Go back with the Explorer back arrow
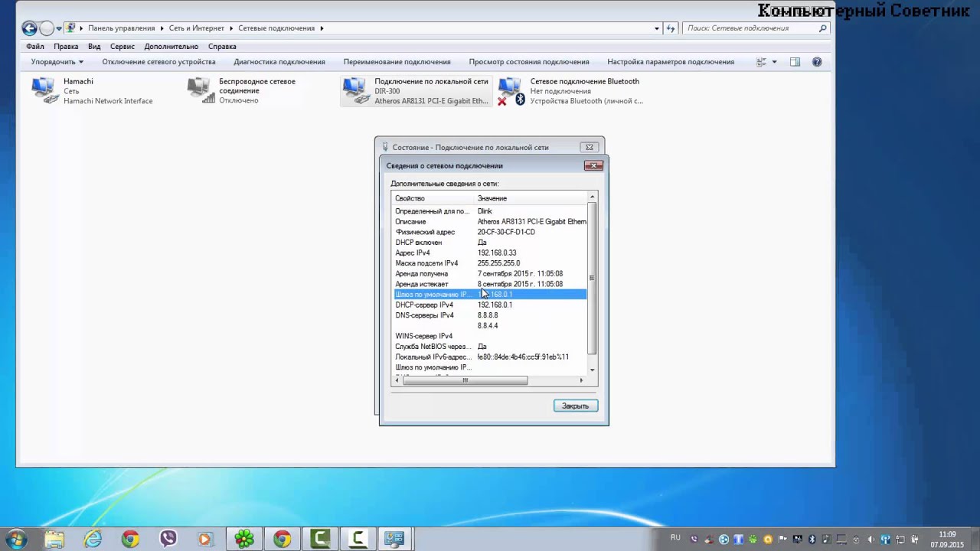 coord(29,28)
